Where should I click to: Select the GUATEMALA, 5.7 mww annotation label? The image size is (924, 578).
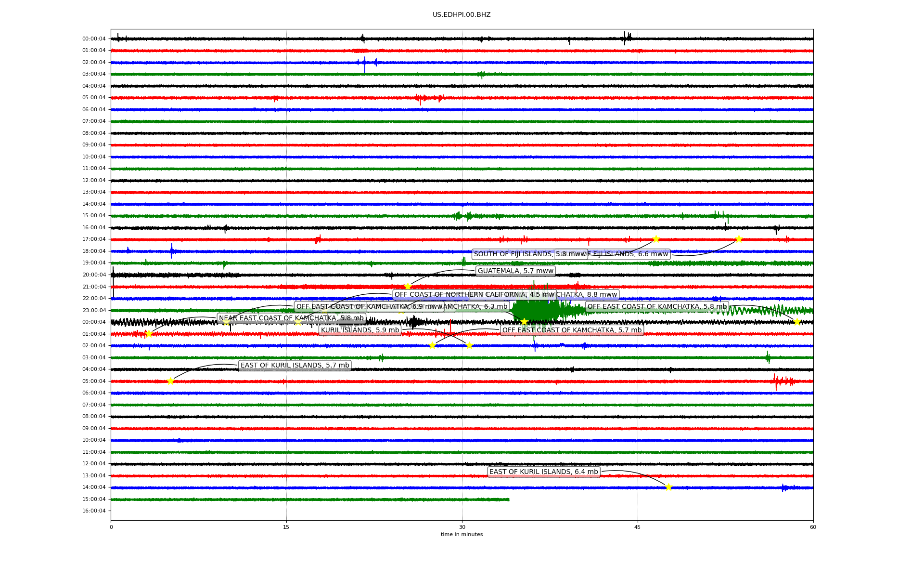pos(515,271)
